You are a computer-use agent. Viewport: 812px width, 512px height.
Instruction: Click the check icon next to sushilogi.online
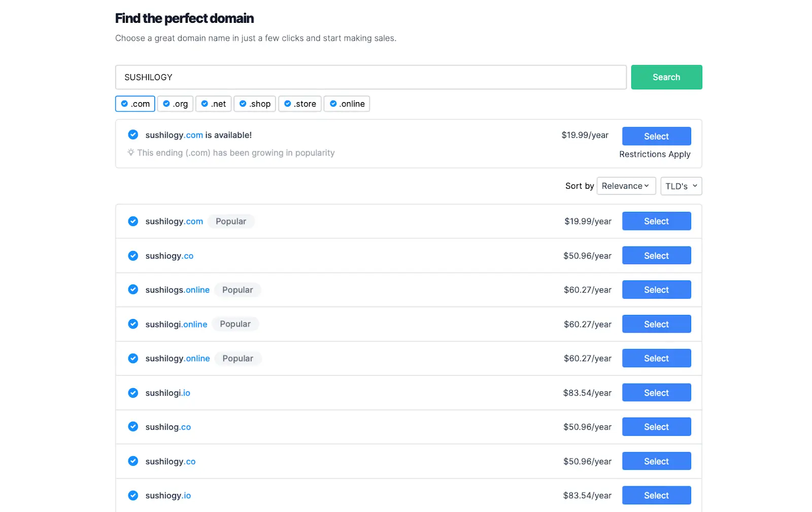coord(133,324)
